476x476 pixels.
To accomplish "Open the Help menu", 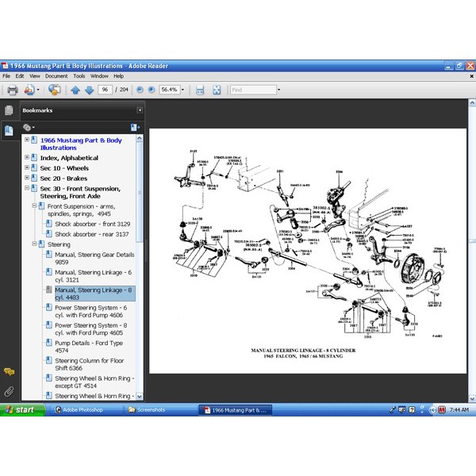I will [x=119, y=76].
